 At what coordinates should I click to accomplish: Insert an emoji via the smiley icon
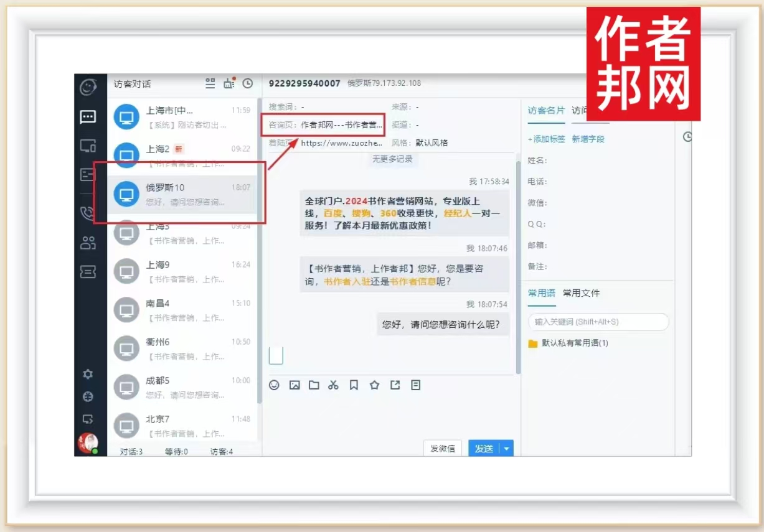point(274,385)
